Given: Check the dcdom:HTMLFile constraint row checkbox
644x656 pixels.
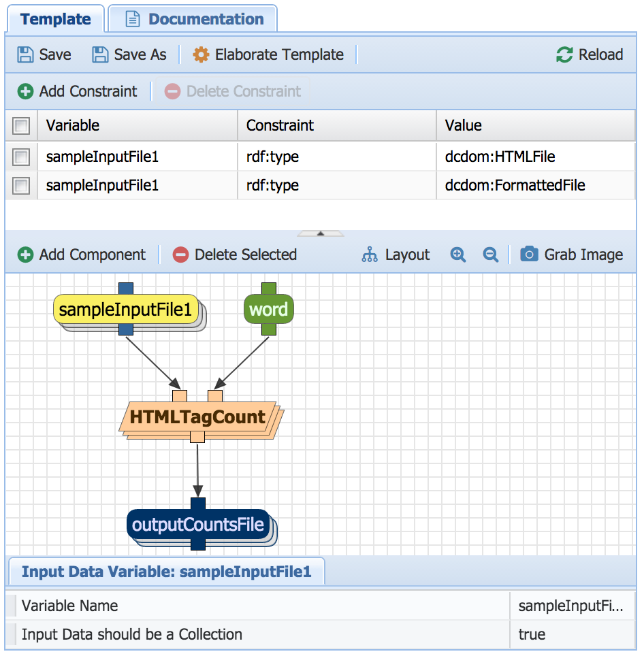Looking at the screenshot, I should pyautogui.click(x=21, y=157).
